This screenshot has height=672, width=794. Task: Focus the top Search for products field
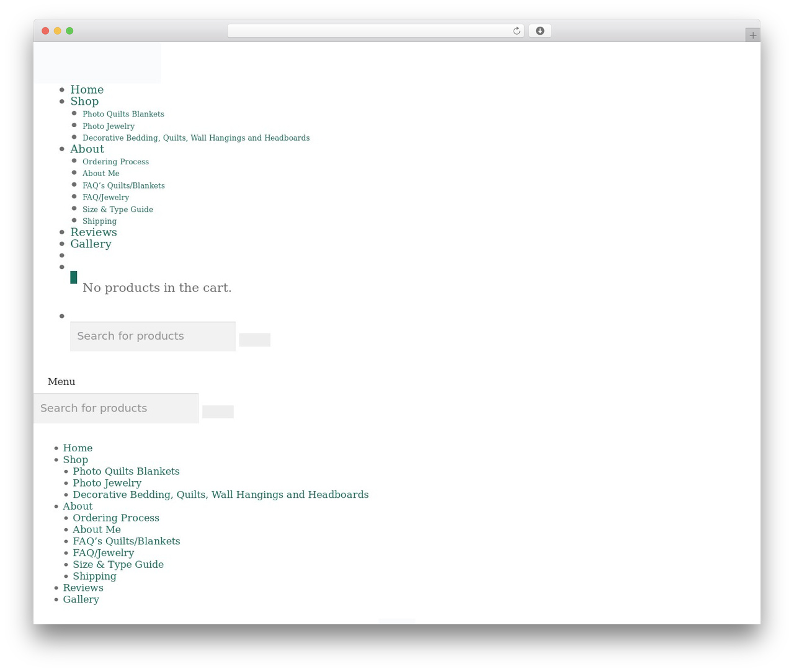(153, 336)
